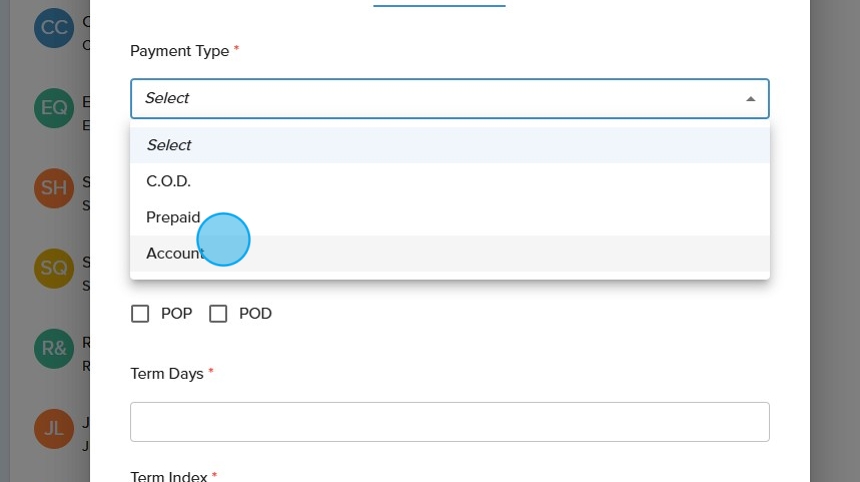Enable the POP checkbox
Screen dimensions: 860x482
tap(140, 314)
